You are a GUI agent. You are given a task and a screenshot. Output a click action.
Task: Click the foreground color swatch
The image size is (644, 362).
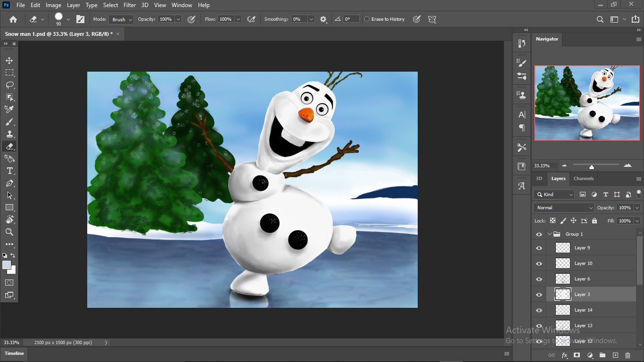click(7, 265)
